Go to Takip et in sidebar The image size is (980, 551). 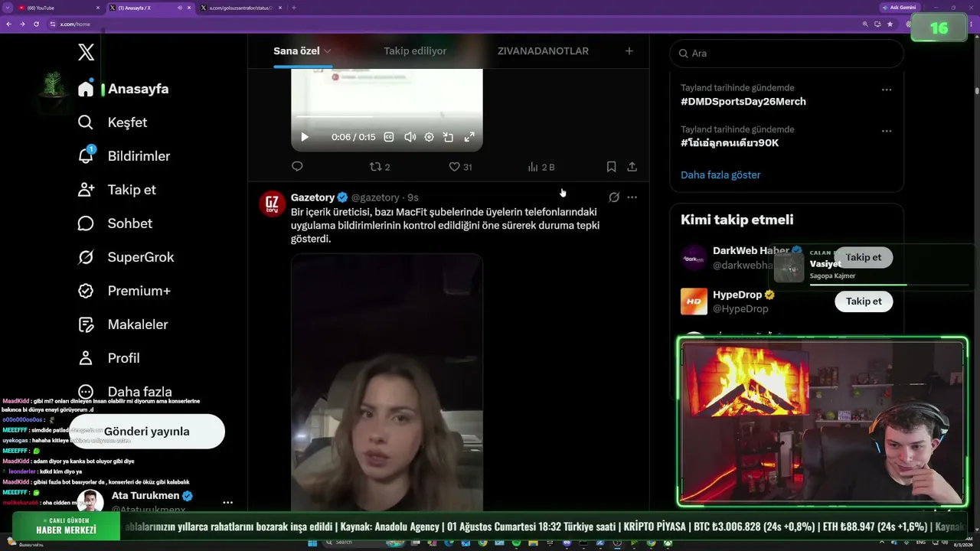point(116,190)
